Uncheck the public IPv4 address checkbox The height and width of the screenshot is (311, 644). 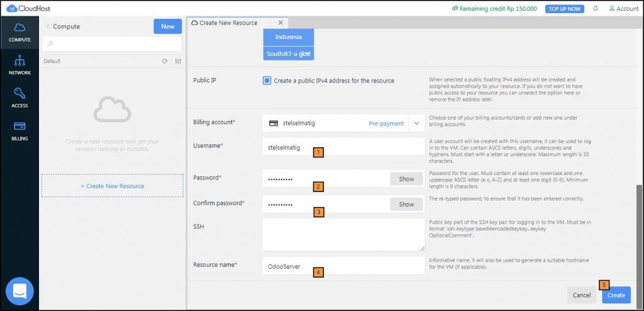click(x=267, y=81)
